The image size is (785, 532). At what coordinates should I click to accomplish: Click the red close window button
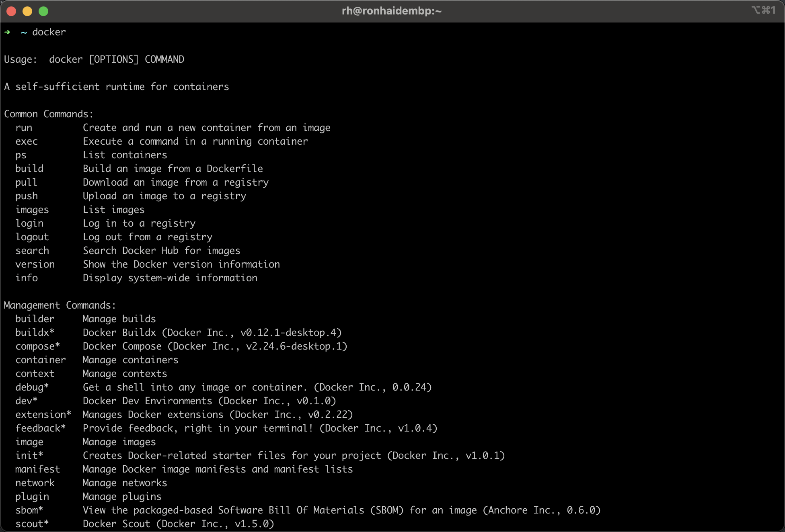[11, 11]
